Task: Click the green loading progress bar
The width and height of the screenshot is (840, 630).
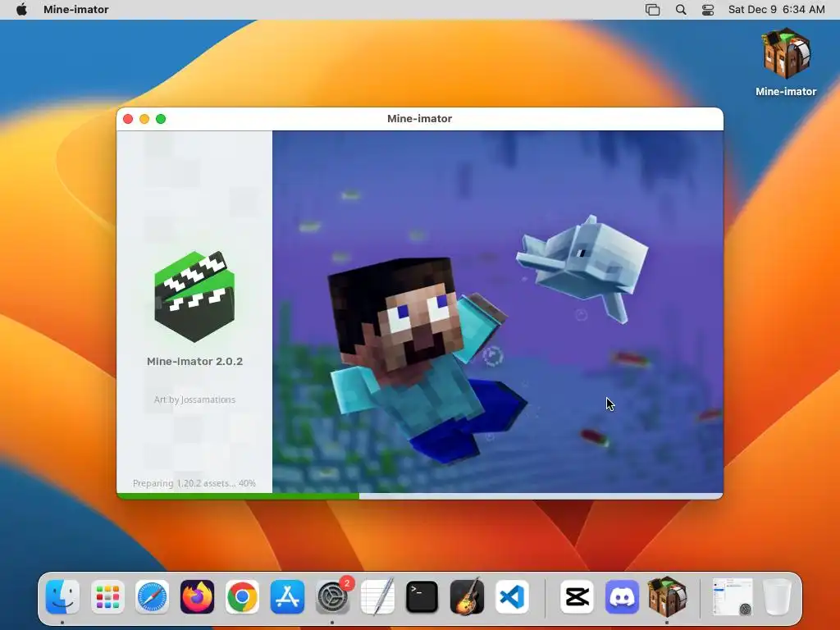Action: pos(238,496)
